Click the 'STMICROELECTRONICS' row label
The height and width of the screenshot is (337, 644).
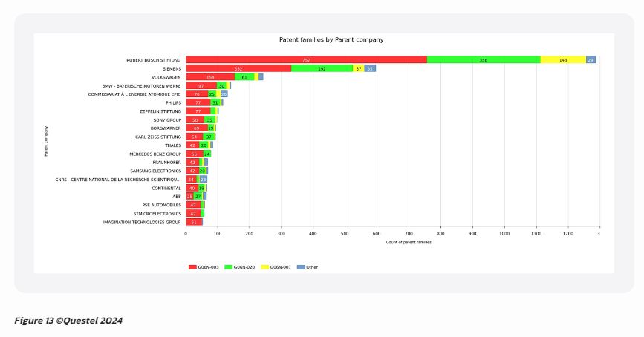point(157,214)
